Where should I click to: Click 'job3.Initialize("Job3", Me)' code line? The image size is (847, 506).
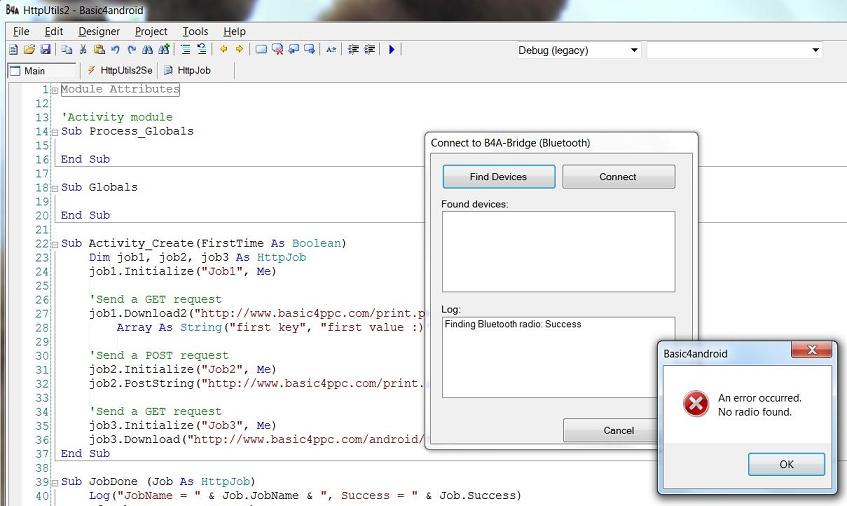(x=183, y=426)
